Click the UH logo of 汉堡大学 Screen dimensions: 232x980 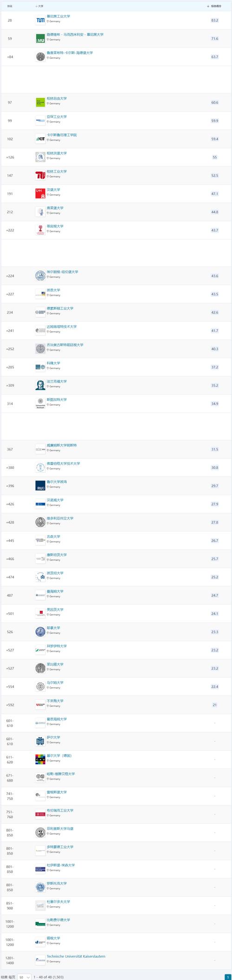(40, 193)
